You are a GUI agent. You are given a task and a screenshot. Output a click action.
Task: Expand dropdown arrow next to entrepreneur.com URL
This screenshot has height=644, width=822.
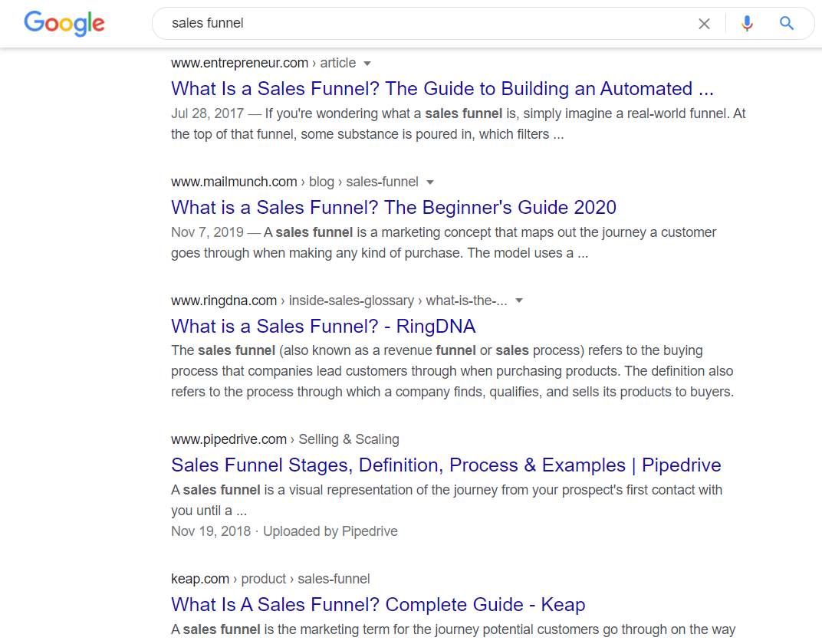pos(367,64)
